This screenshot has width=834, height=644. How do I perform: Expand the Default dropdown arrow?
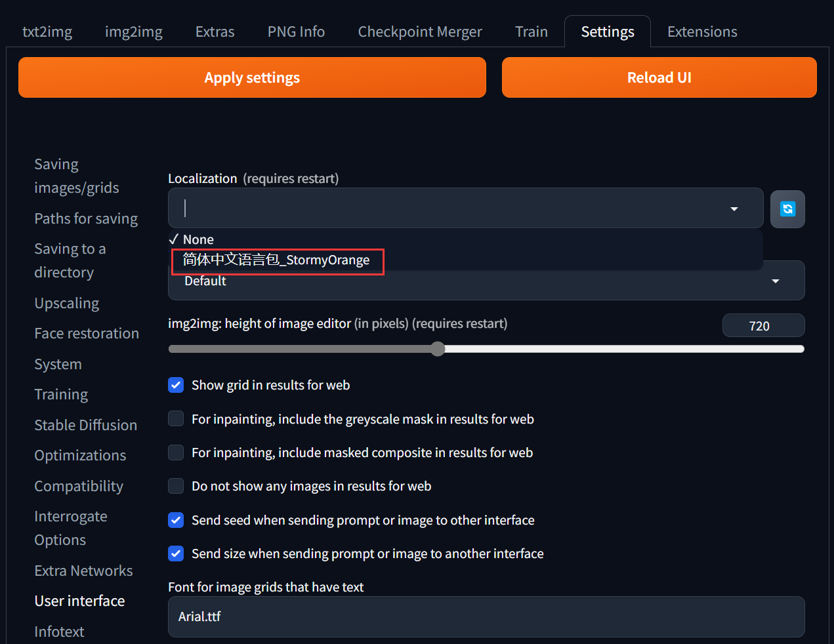pos(776,281)
